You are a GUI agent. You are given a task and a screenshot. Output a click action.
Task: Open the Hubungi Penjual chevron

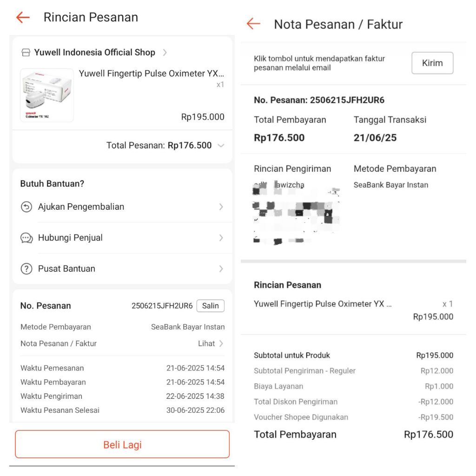(221, 238)
